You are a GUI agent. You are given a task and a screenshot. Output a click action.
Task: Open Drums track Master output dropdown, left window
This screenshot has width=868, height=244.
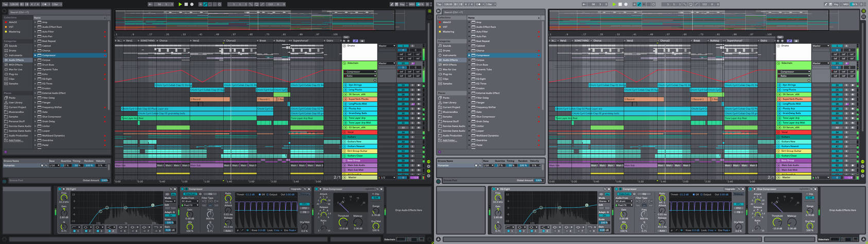(x=387, y=46)
